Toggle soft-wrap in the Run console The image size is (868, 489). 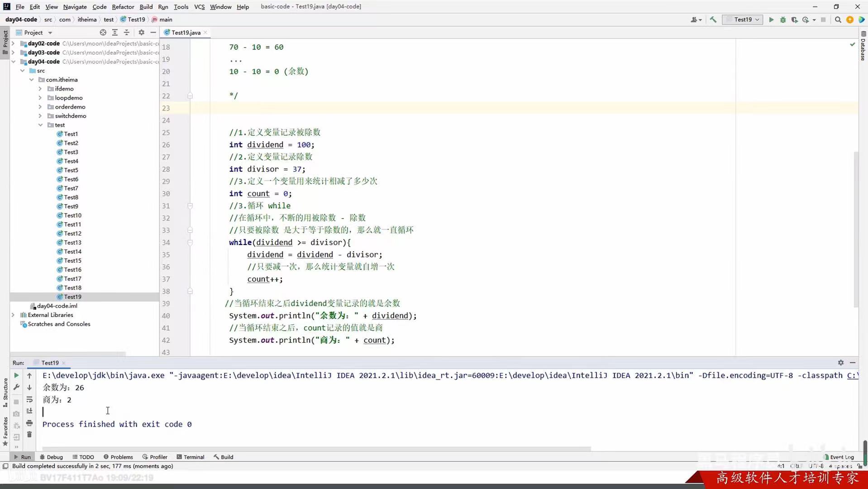point(29,400)
